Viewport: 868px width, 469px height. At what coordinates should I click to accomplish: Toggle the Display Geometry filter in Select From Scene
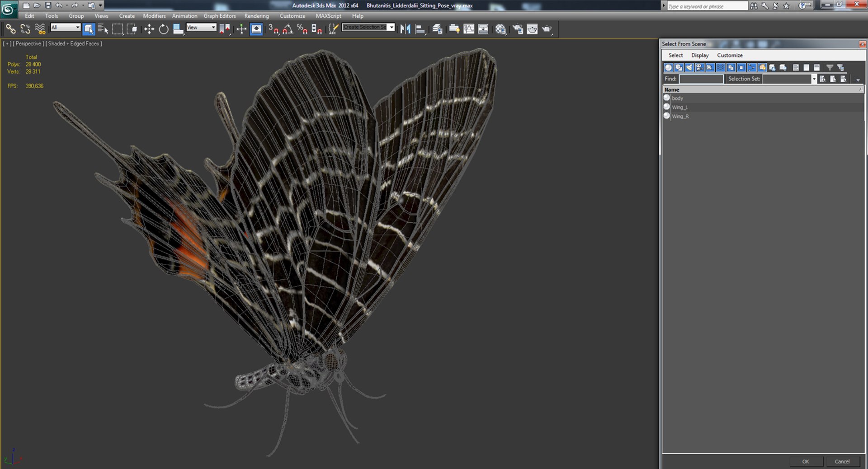tap(668, 68)
